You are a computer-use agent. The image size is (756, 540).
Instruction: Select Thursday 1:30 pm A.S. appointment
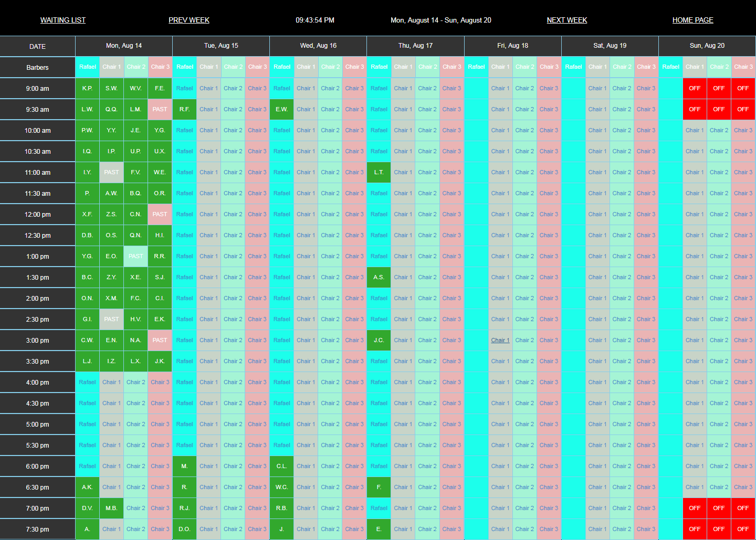point(379,277)
